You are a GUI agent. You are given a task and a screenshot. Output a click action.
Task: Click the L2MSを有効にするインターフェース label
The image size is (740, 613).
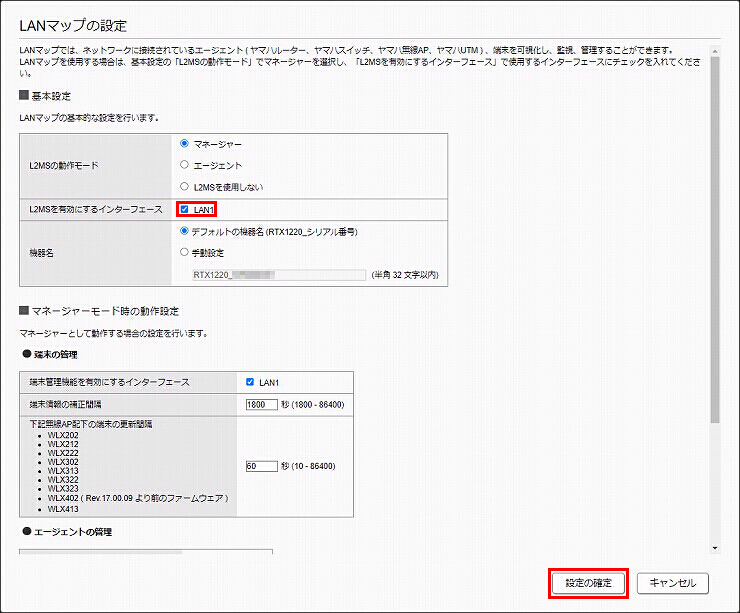point(96,209)
